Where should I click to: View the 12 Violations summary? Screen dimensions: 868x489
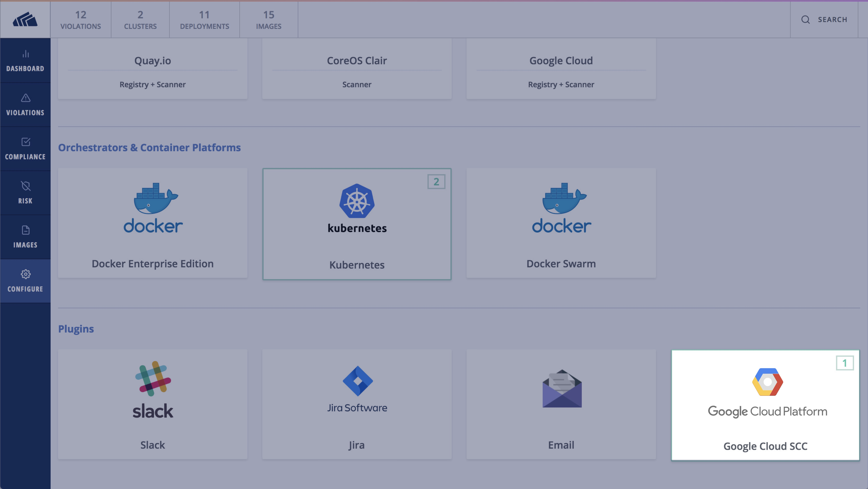(81, 20)
